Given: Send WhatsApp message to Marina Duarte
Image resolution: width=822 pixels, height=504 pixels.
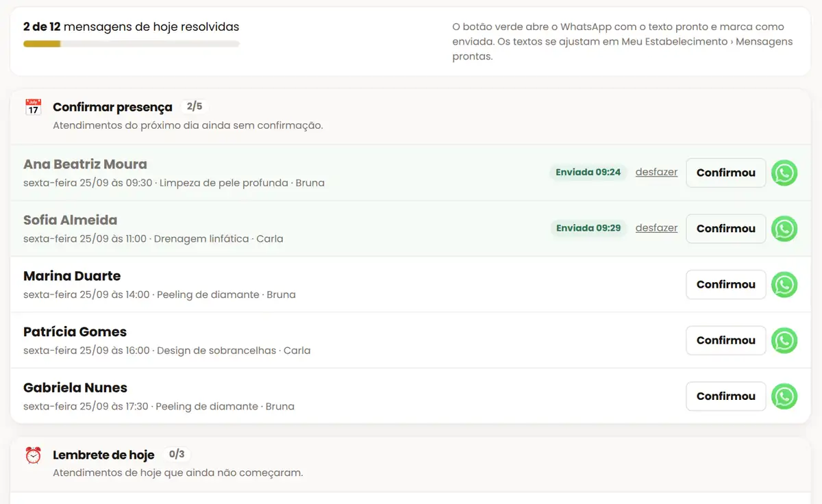Looking at the screenshot, I should click(784, 285).
